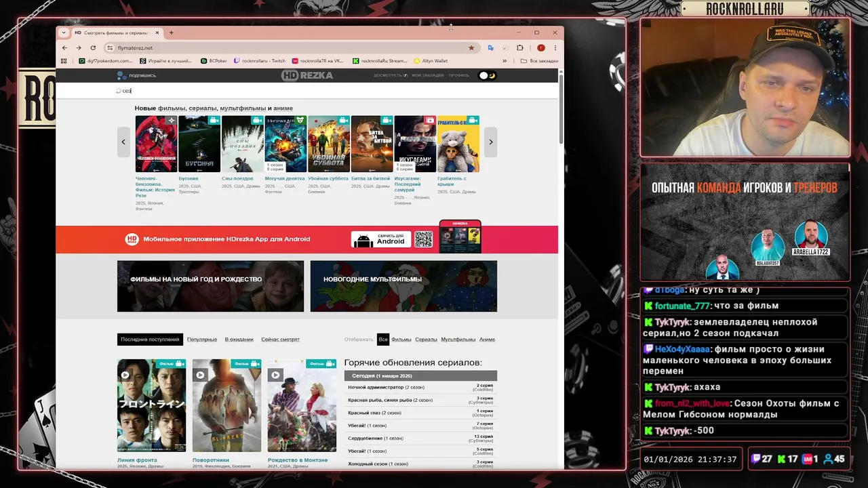Play trailer icon on 'Поворотники' poster

point(200,375)
